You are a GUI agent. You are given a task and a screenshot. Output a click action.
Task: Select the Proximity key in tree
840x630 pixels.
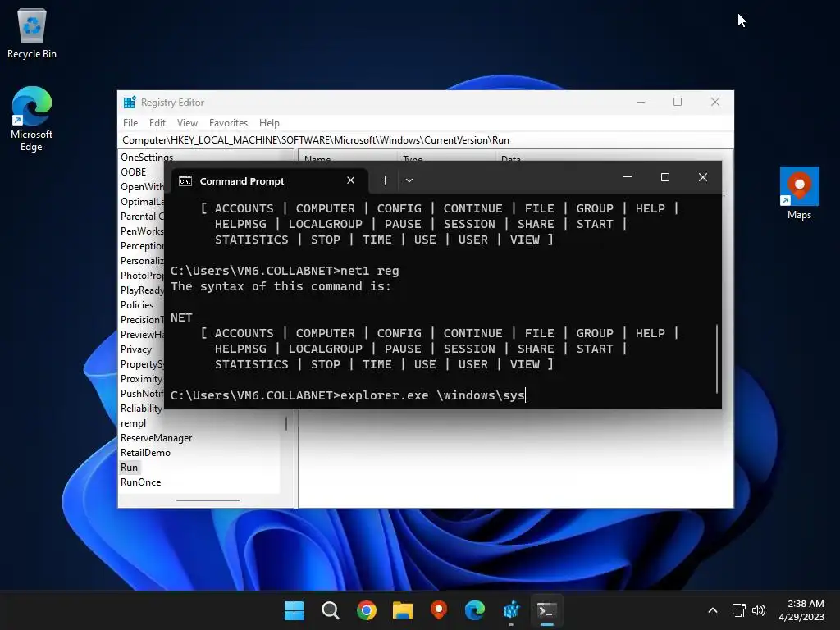click(141, 379)
